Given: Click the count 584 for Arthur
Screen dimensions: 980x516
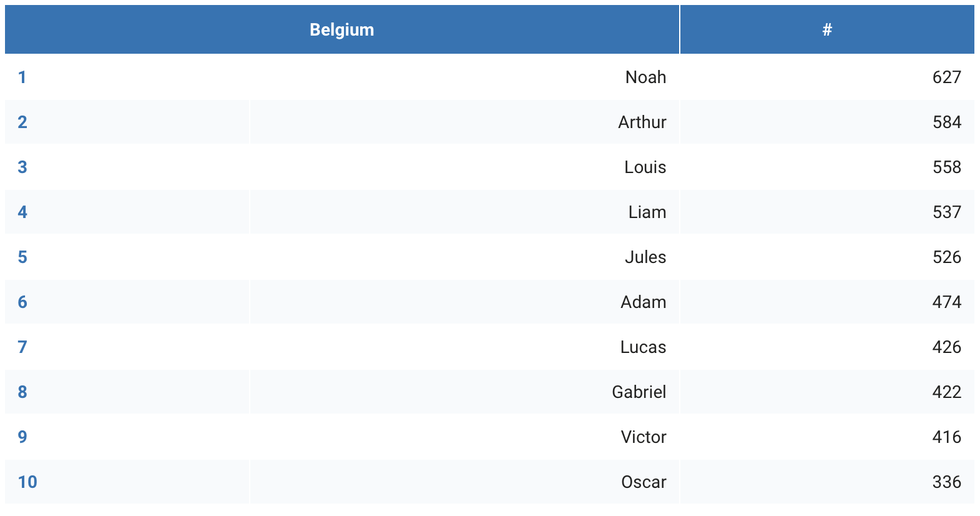Looking at the screenshot, I should click(946, 122).
